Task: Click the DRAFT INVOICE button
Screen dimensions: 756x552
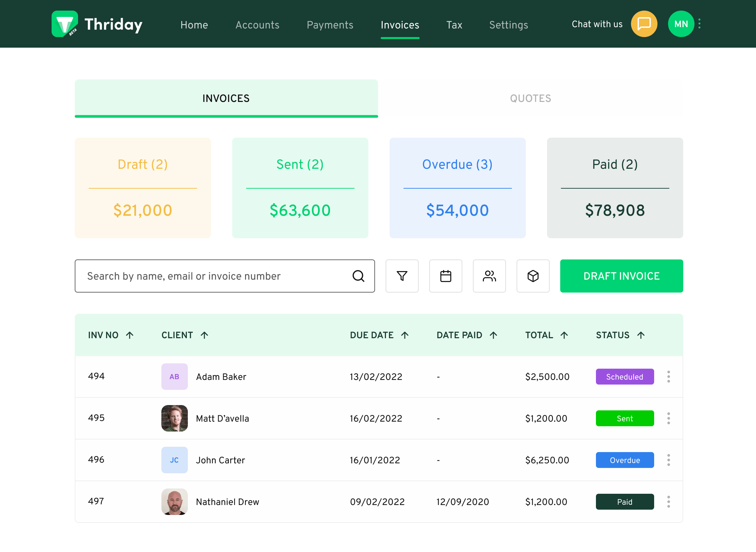Action: click(621, 276)
